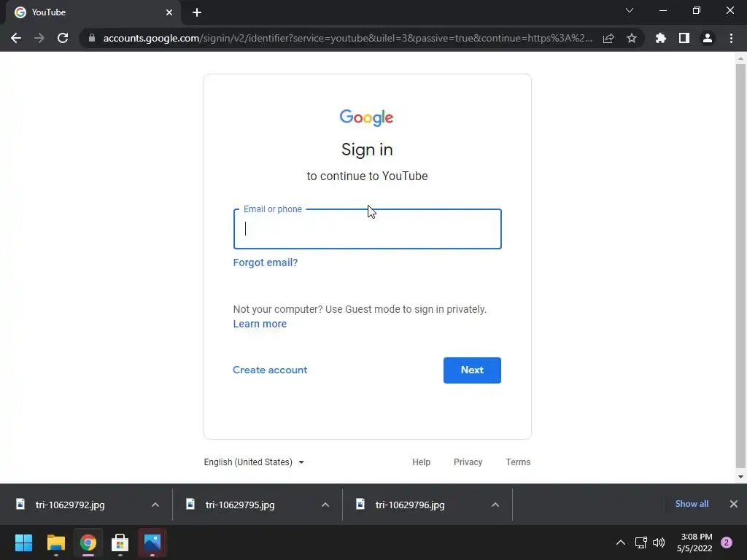The image size is (747, 560).
Task: Click the file icon of tri-10629796.jpg
Action: click(x=360, y=505)
